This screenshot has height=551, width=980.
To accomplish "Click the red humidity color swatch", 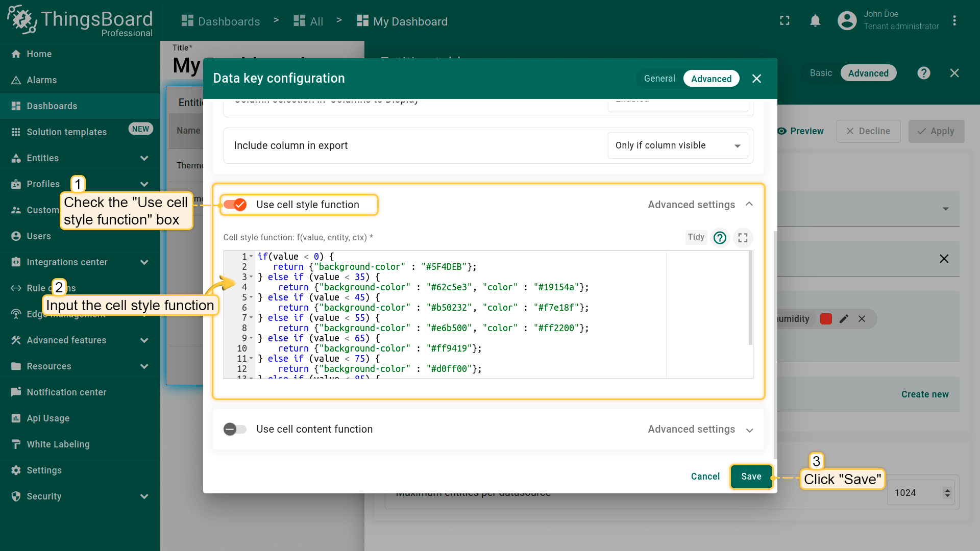I will pos(826,319).
